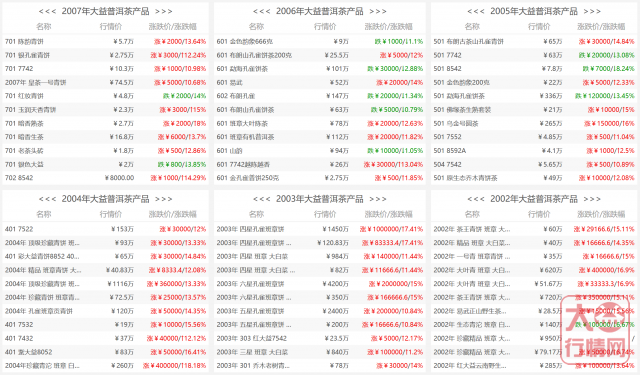Click the change value 跌¥30000/↓2.88% in the 2006 table
640x375 pixels.
pyautogui.click(x=395, y=69)
